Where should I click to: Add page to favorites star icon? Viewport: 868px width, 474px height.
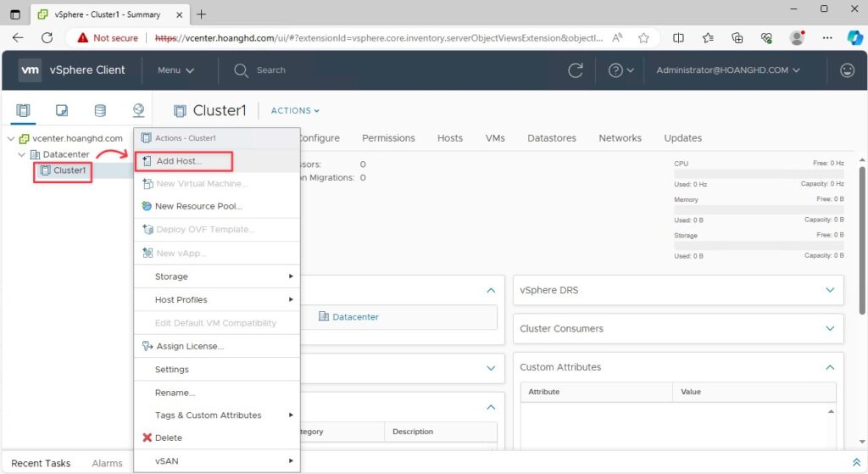tap(643, 37)
